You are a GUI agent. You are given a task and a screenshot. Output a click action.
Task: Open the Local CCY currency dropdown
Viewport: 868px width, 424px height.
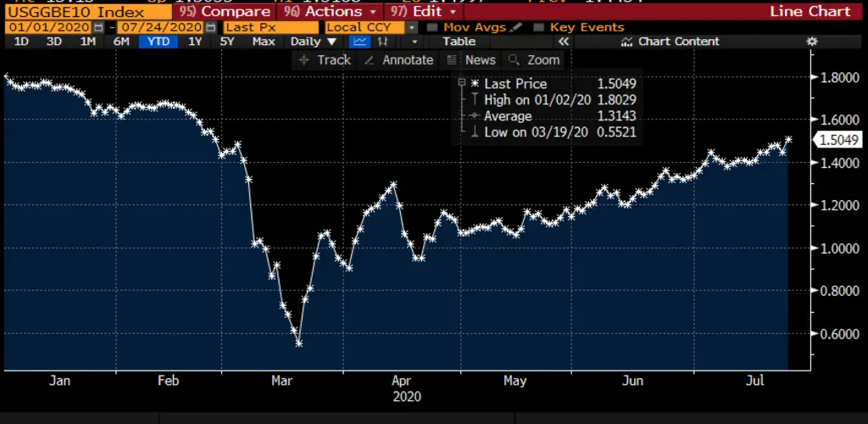click(412, 28)
